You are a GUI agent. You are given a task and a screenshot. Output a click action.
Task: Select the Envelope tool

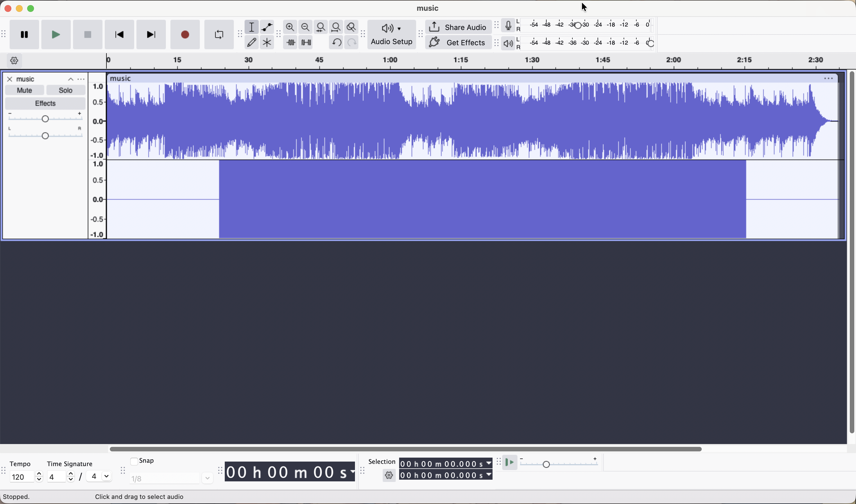coord(267,27)
